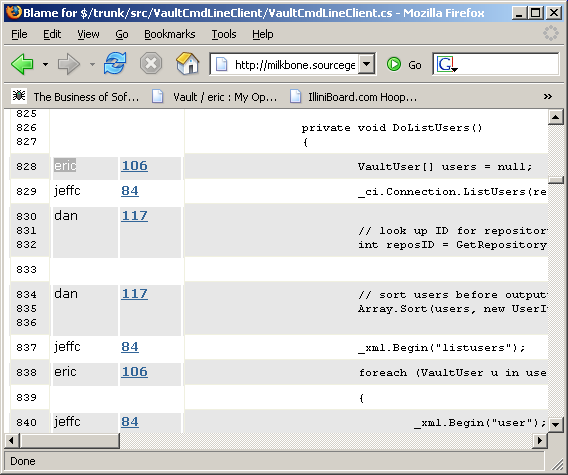This screenshot has width=568, height=475.
Task: Click the Stop loading icon
Action: pos(151,64)
